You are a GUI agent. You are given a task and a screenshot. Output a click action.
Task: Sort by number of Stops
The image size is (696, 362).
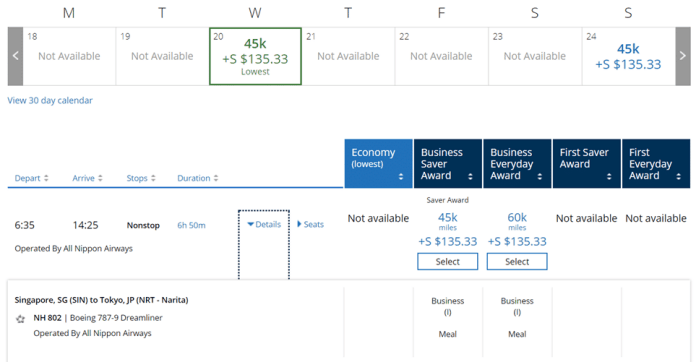click(x=141, y=178)
